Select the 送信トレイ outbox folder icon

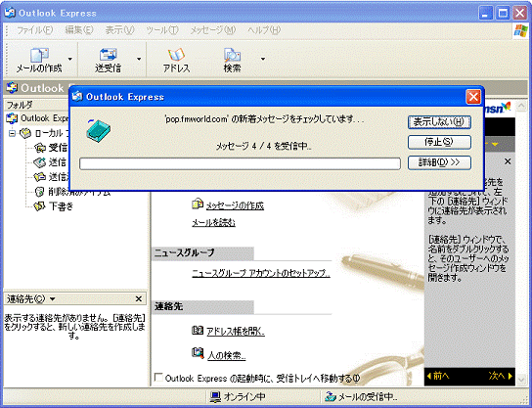pos(40,162)
